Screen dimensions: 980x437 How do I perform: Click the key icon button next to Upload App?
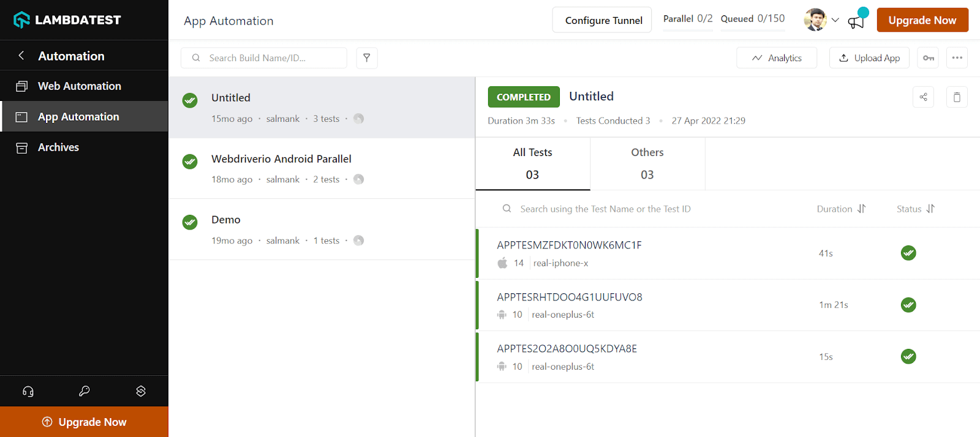coord(929,58)
